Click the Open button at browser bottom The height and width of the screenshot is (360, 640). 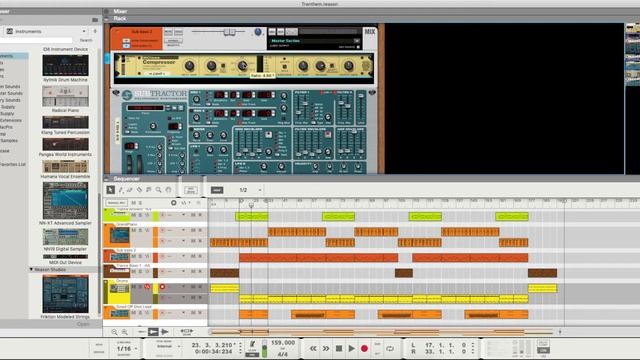pyautogui.click(x=83, y=324)
